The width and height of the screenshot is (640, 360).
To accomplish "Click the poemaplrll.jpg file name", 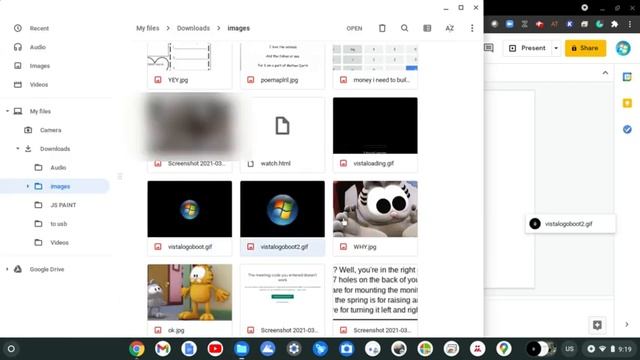I will (280, 80).
